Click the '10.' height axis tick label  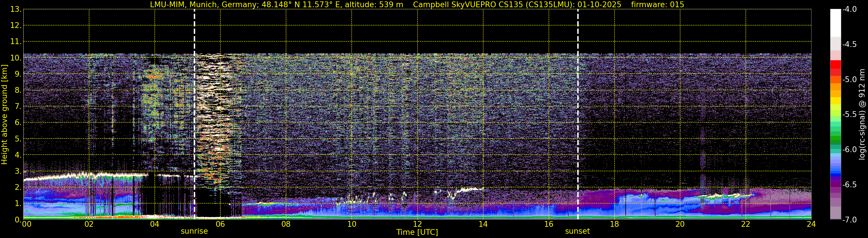(x=16, y=58)
